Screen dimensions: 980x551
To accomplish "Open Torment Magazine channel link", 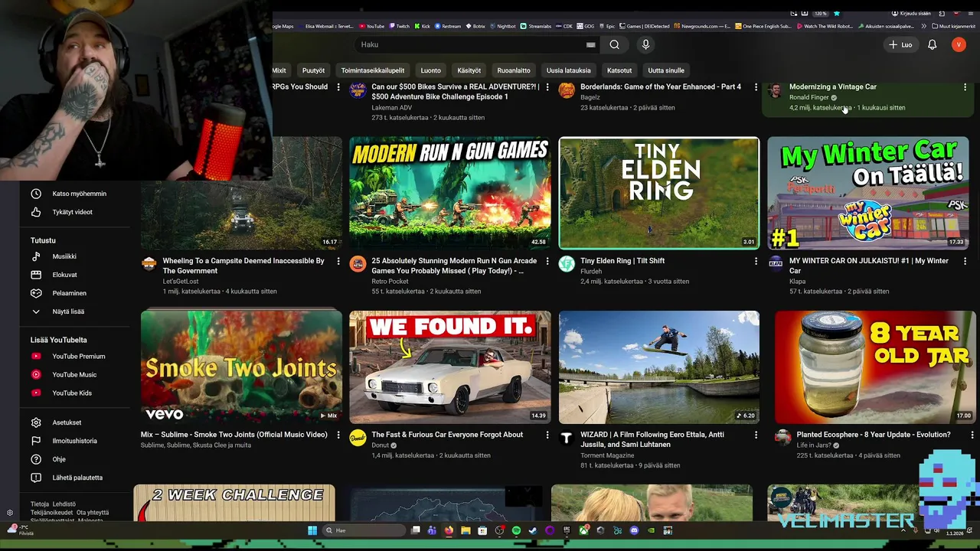I will 607,455.
